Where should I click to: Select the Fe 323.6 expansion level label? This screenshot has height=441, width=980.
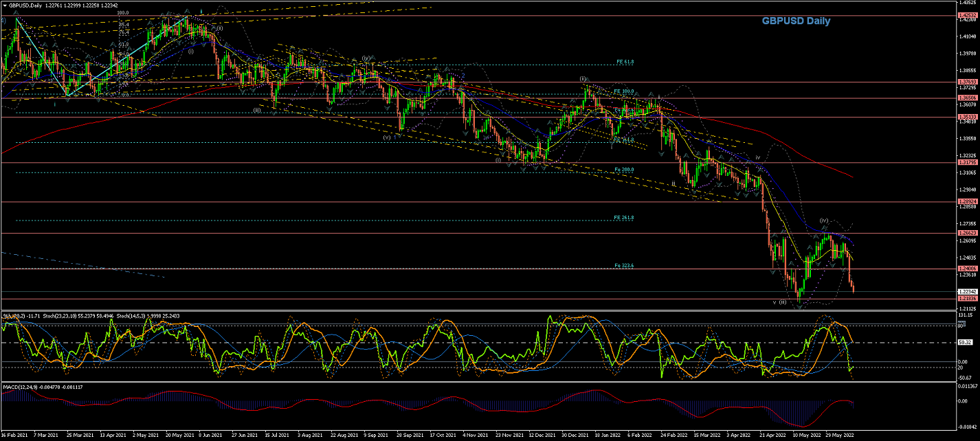[x=624, y=265]
